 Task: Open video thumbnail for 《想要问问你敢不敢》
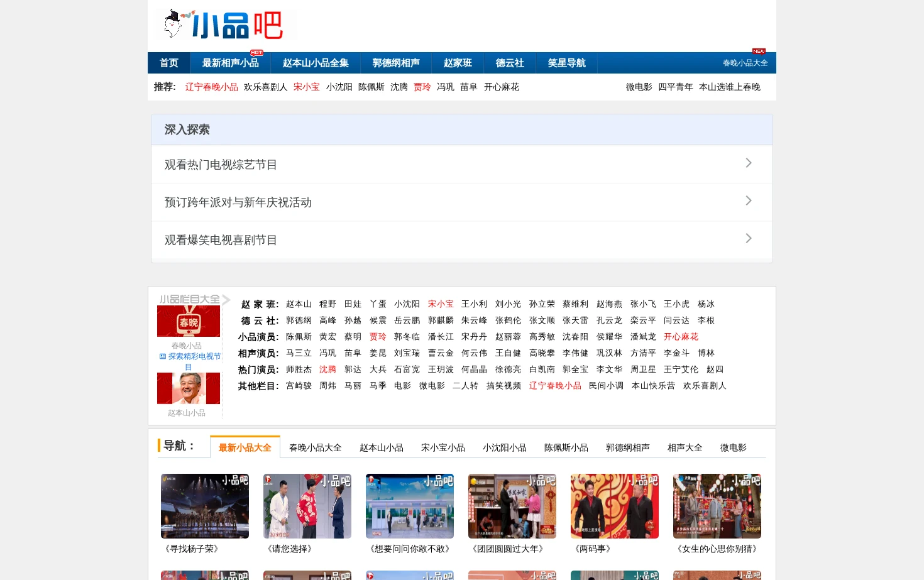(x=410, y=506)
